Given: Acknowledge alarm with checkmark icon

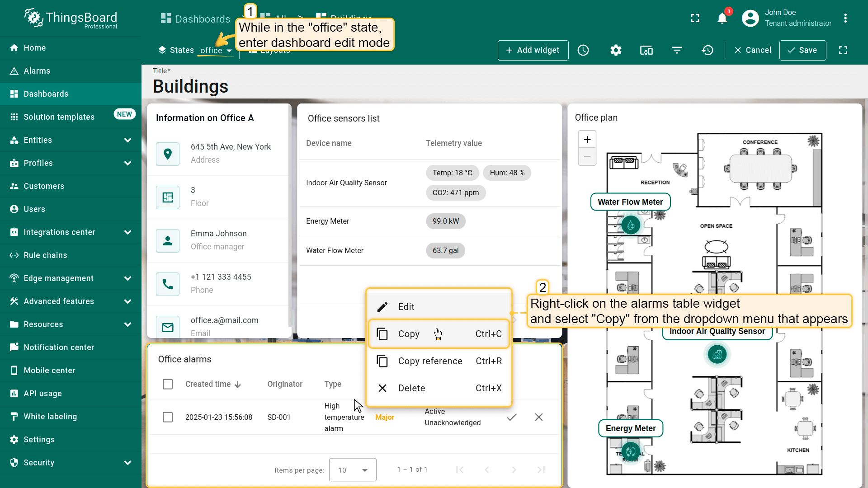Looking at the screenshot, I should (x=512, y=417).
